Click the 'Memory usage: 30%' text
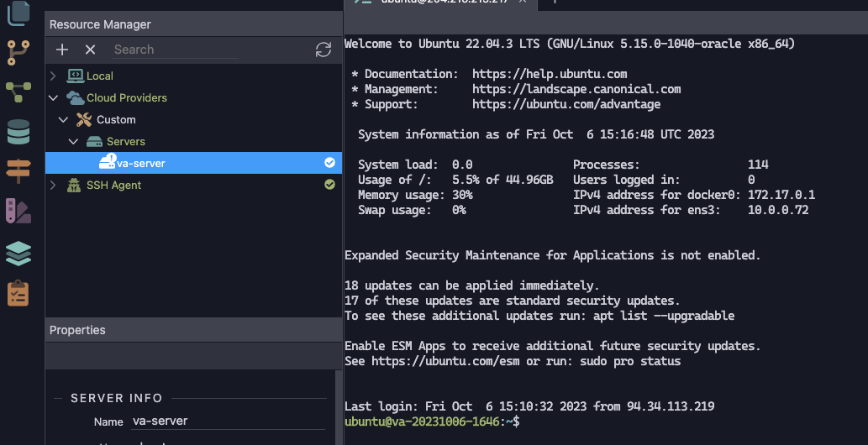This screenshot has height=445, width=868. pyautogui.click(x=415, y=195)
